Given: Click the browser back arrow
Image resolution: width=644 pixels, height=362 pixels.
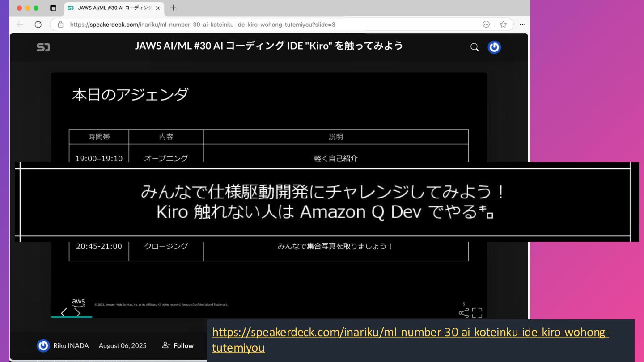Looking at the screenshot, I should (x=20, y=25).
